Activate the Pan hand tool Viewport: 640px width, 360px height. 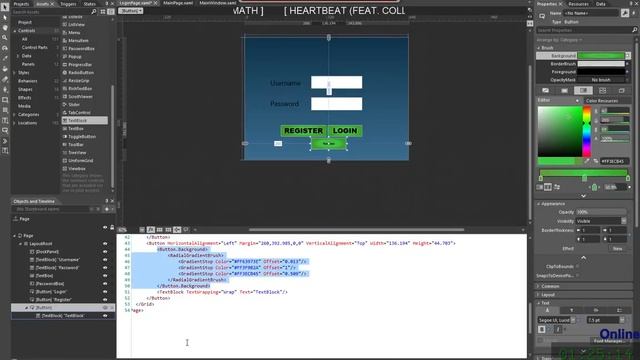tap(5, 28)
